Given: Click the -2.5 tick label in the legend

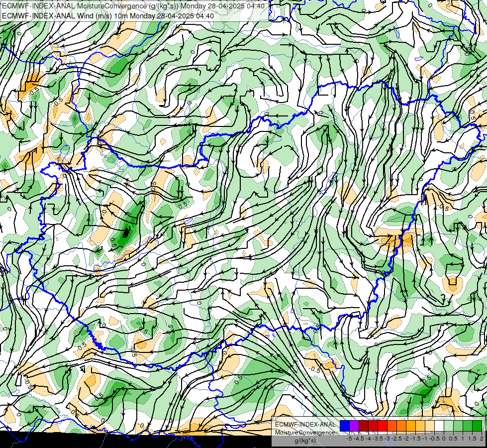Looking at the screenshot, I should click(396, 439).
